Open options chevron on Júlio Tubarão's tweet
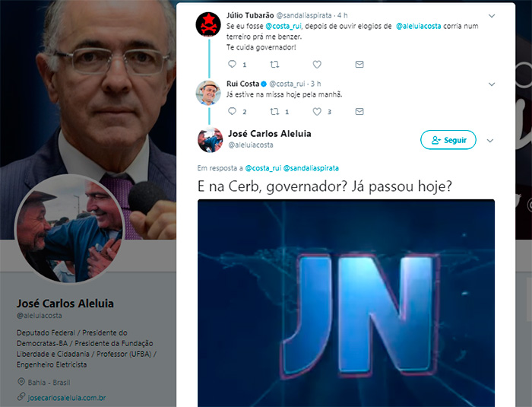The image size is (532, 407). click(491, 16)
